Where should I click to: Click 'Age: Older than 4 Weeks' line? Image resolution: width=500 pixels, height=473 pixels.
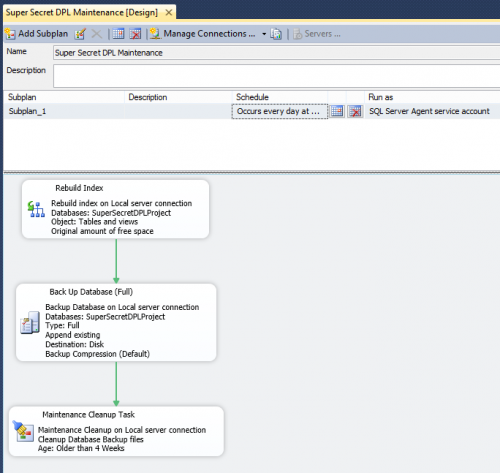(81, 448)
